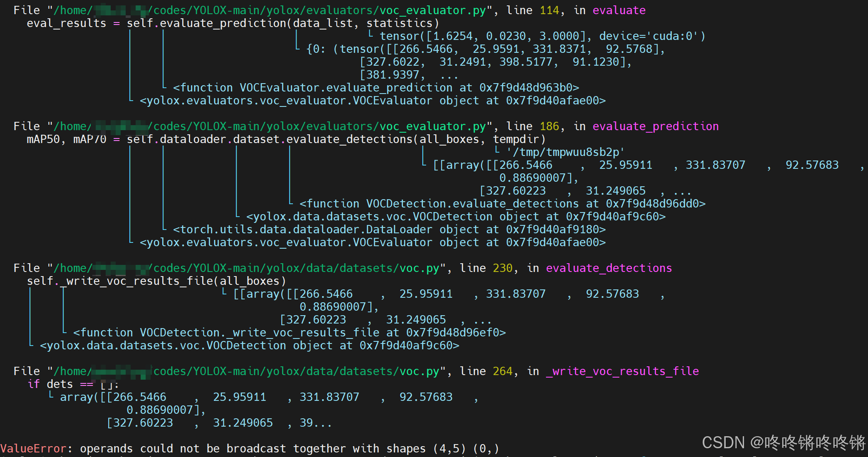Click the DataLoader object at 0x7f9d40af9180 line
Viewport: 868px width, 457px height.
pos(389,229)
